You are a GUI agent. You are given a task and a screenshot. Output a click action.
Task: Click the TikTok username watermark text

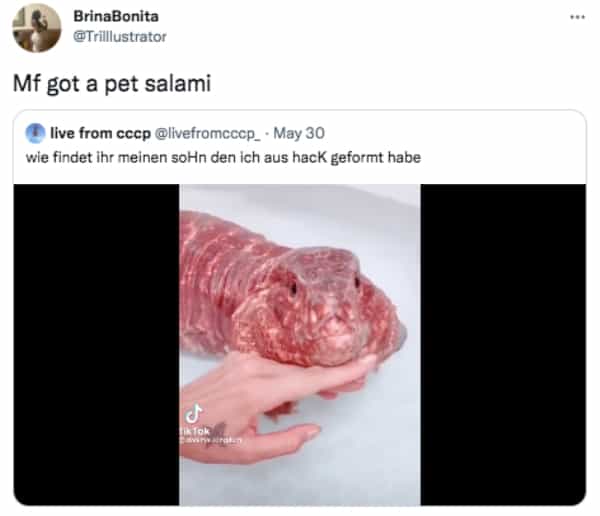211,441
